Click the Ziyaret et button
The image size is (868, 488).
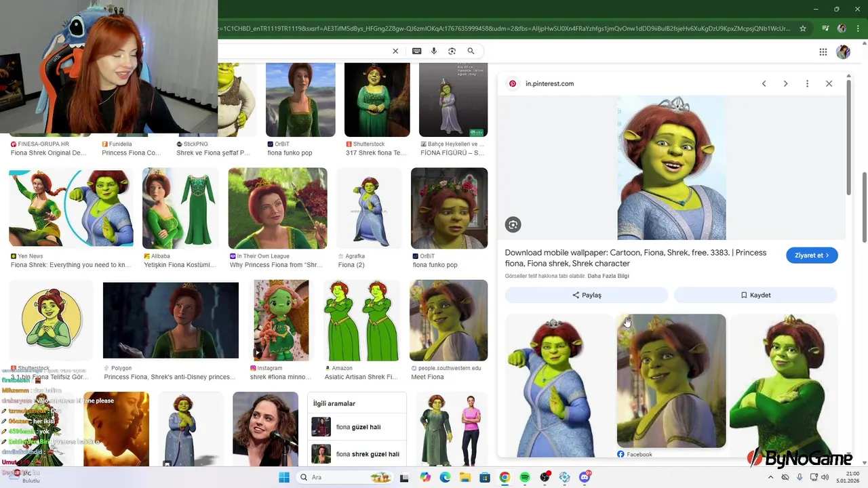point(812,256)
